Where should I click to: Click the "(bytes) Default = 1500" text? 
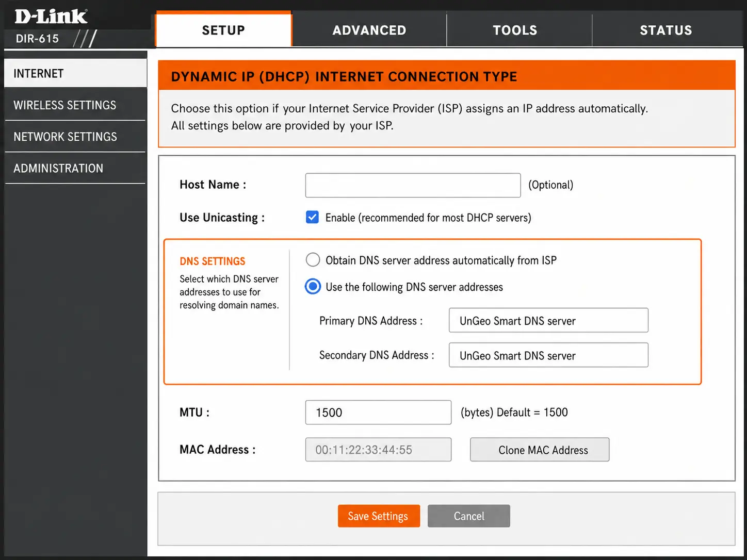pyautogui.click(x=514, y=412)
